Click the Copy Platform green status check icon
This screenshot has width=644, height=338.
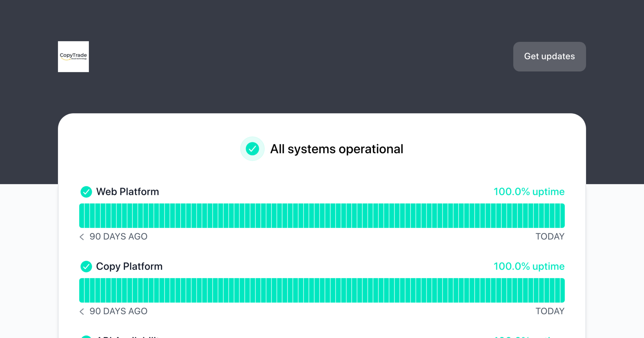coord(86,266)
